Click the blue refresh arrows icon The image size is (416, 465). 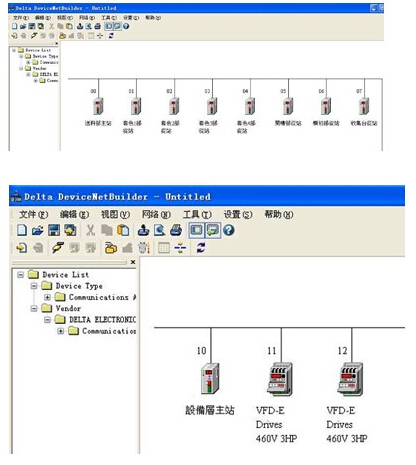[201, 248]
